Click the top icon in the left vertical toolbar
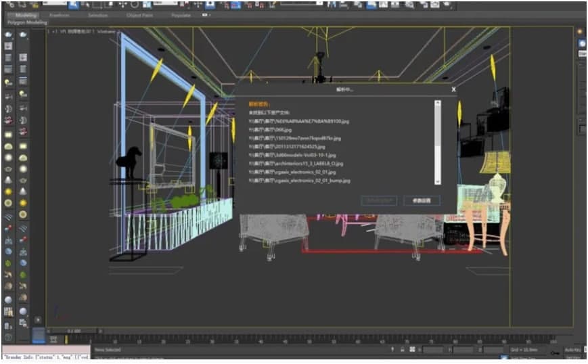The height and width of the screenshot is (364, 588). point(9,34)
